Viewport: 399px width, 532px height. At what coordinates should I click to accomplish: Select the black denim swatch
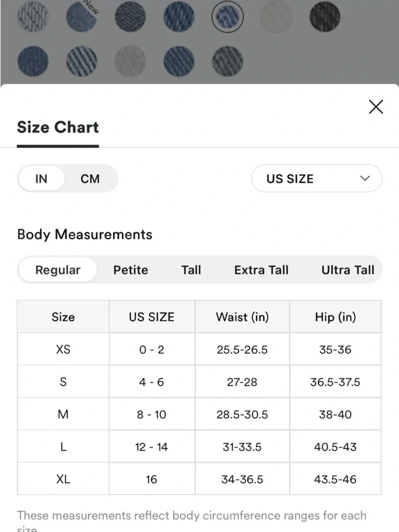[x=324, y=17]
